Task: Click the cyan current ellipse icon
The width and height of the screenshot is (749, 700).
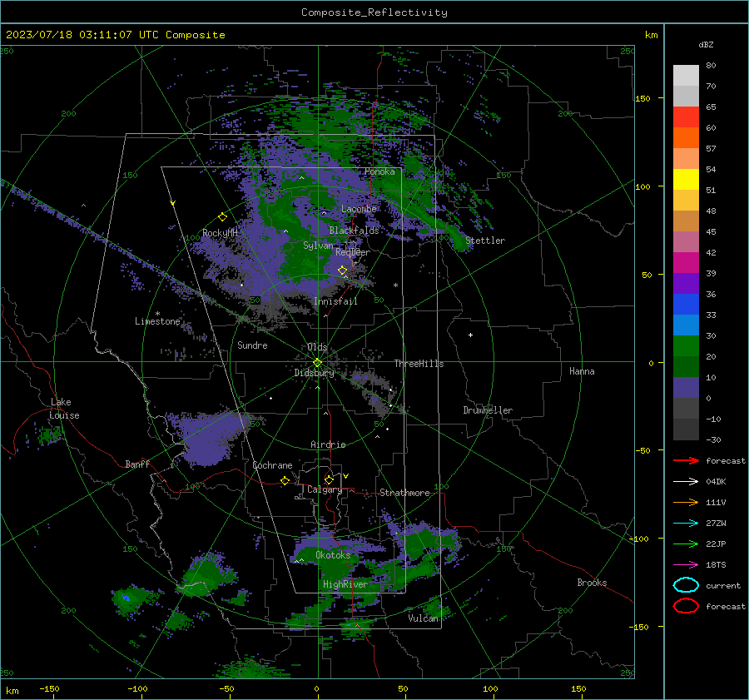Action: point(686,585)
